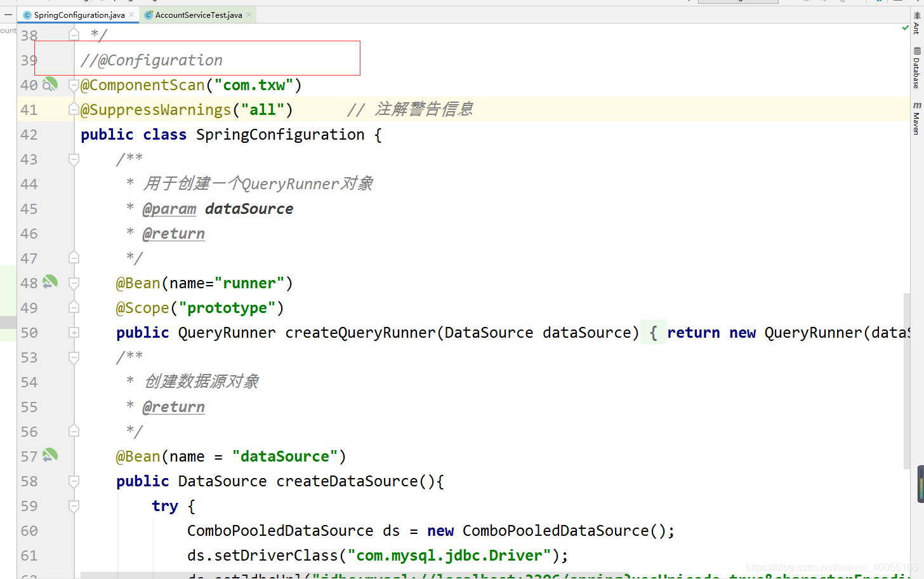This screenshot has height=579, width=924.
Task: Click the commented //@Configuration text
Action: (x=152, y=60)
